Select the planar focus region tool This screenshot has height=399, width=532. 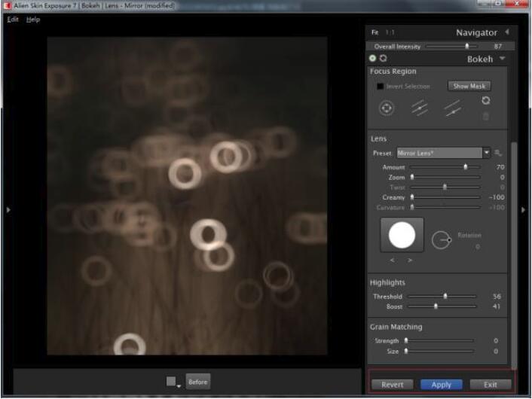point(420,108)
